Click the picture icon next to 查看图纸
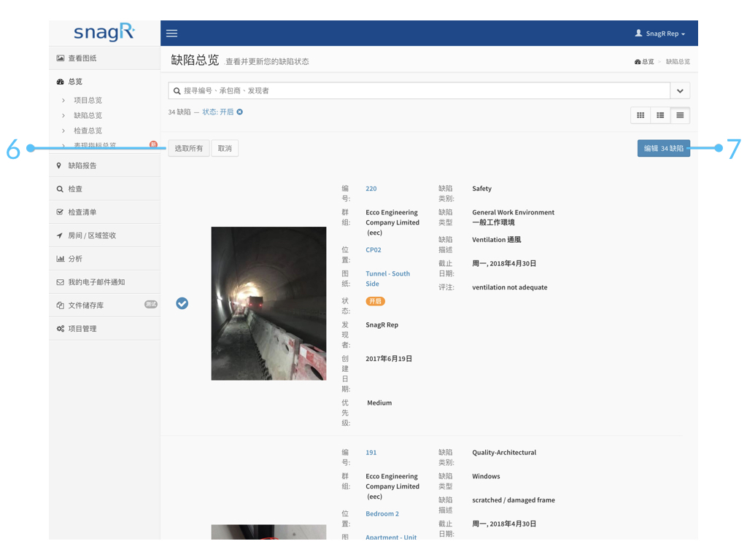747x560 pixels. point(60,58)
